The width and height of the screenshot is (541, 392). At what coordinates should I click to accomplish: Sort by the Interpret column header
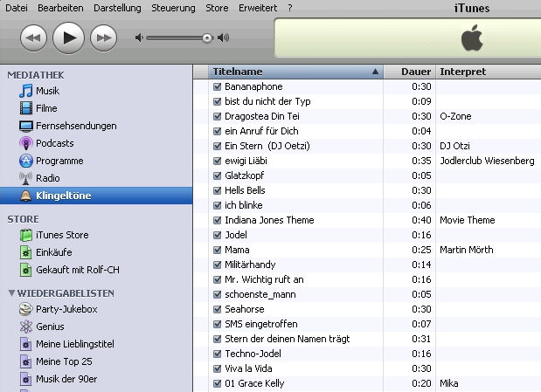pyautogui.click(x=489, y=72)
